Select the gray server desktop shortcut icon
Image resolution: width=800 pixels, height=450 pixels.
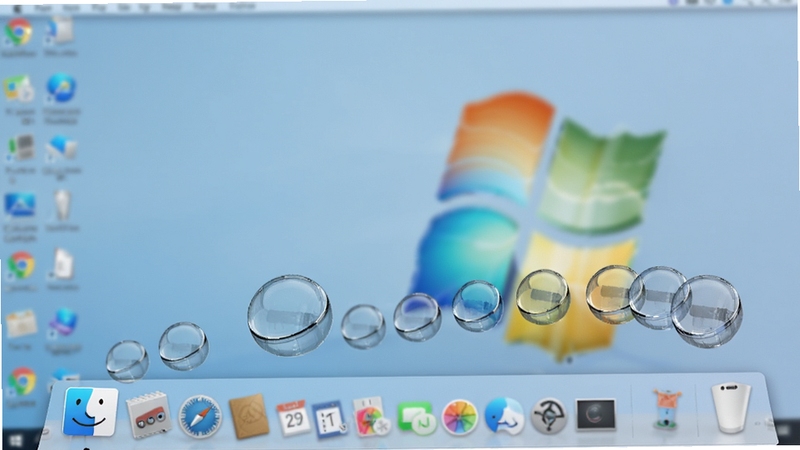pos(20,148)
